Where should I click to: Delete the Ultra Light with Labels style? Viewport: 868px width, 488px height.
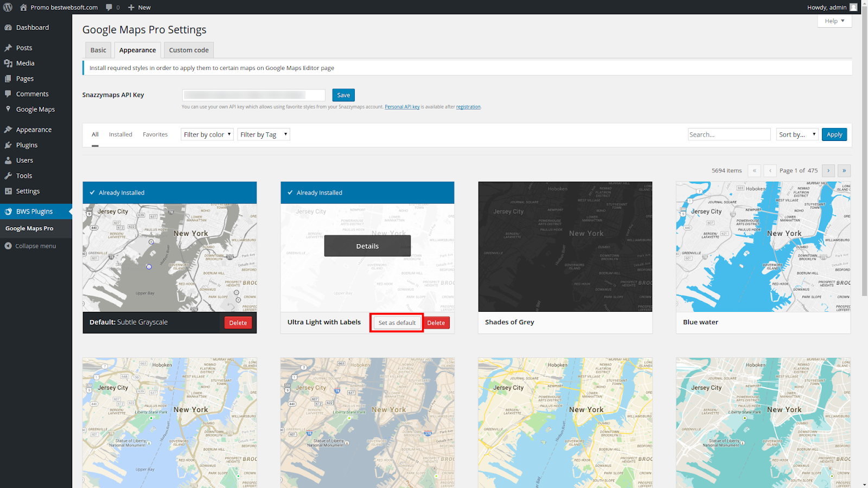point(436,323)
